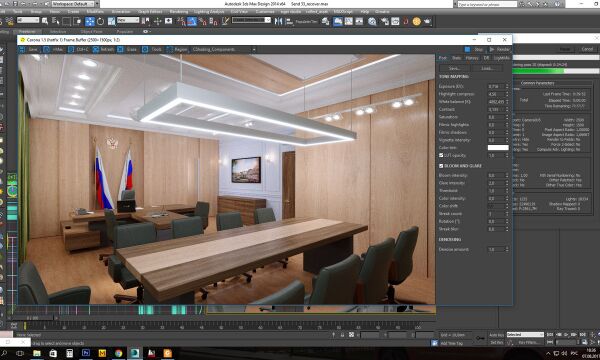
Task: Click the keyword search field in title bar
Action: 487,4
